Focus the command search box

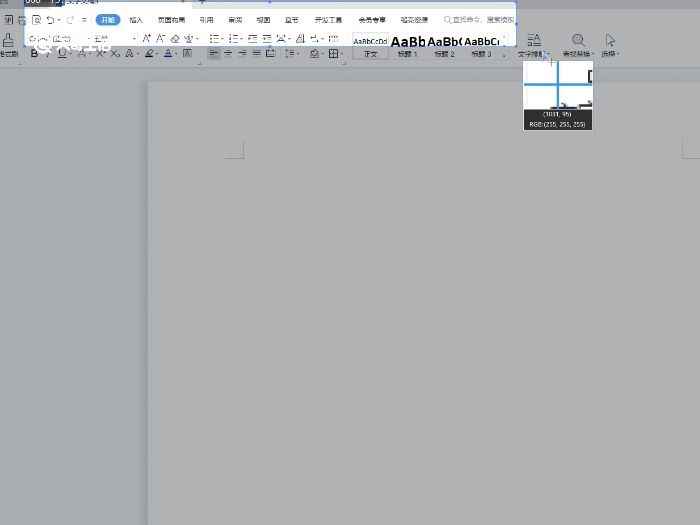(x=479, y=20)
